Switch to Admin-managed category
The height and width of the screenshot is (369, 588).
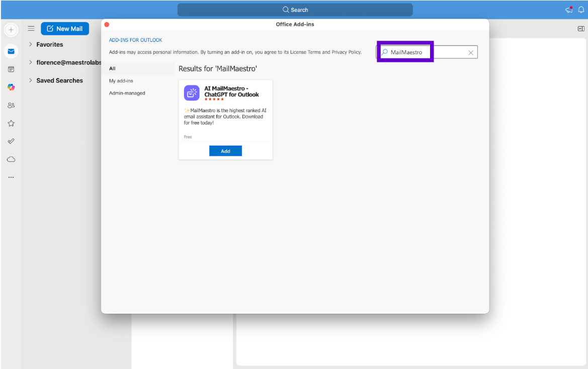tap(127, 94)
